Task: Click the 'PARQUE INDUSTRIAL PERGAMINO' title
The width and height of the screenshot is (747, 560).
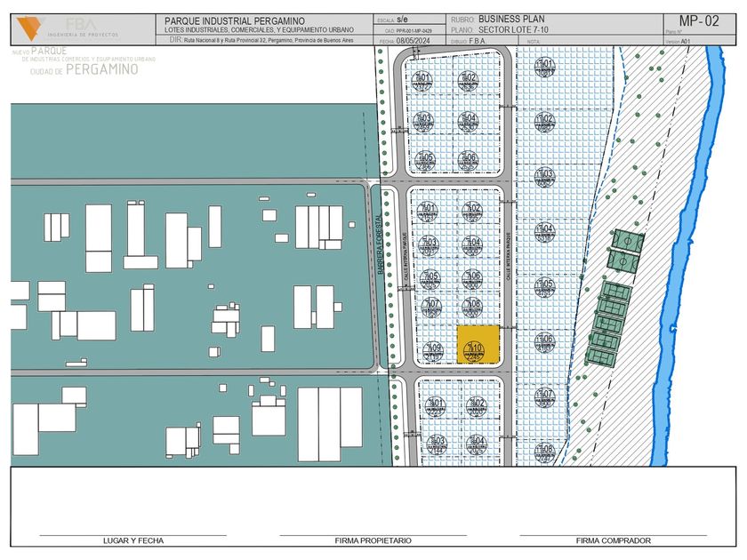Action: click(x=235, y=21)
